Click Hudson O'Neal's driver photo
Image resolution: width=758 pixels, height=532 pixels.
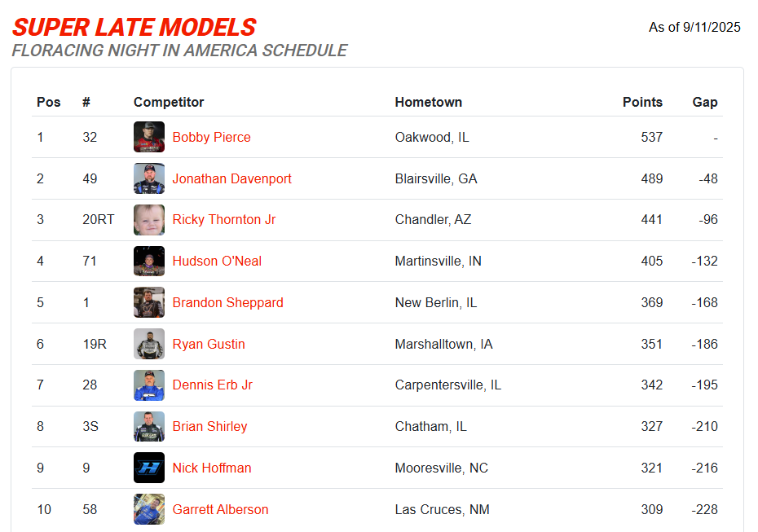coord(149,262)
